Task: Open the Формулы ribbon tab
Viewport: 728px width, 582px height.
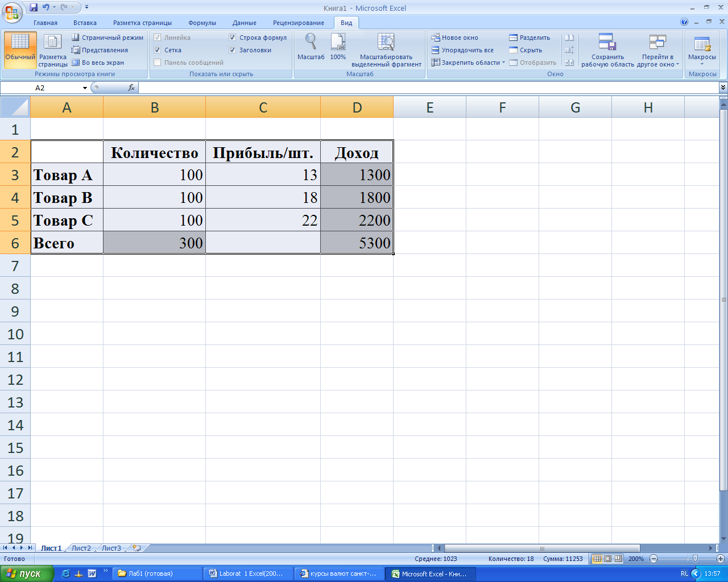Action: (x=202, y=23)
